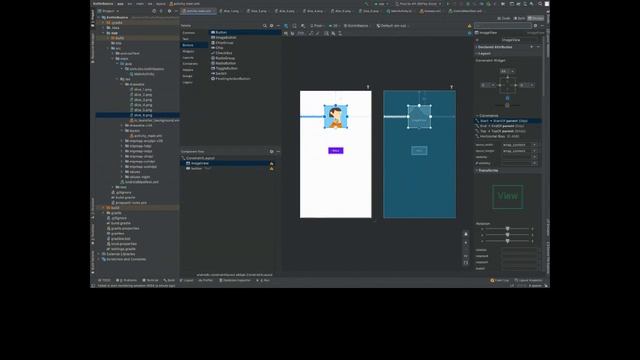Remove declared attribute minus icon
Viewport: 640px width, 360px height.
[x=538, y=47]
